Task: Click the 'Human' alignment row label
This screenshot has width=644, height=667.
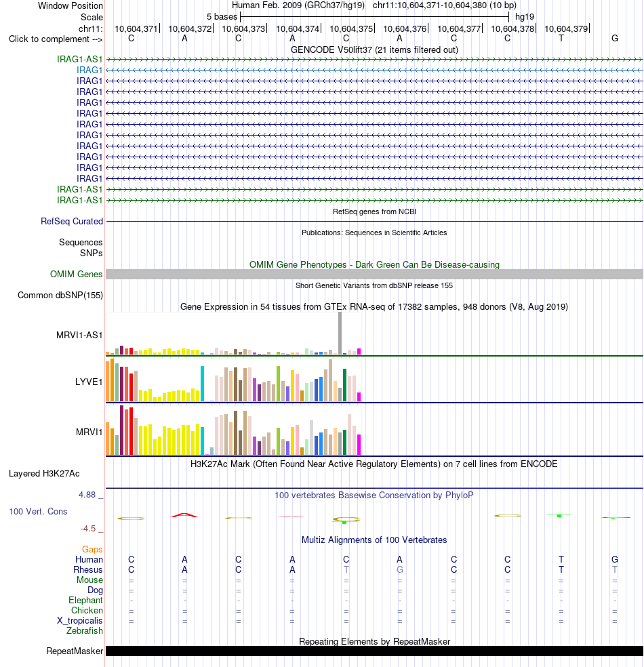Action: [89, 559]
